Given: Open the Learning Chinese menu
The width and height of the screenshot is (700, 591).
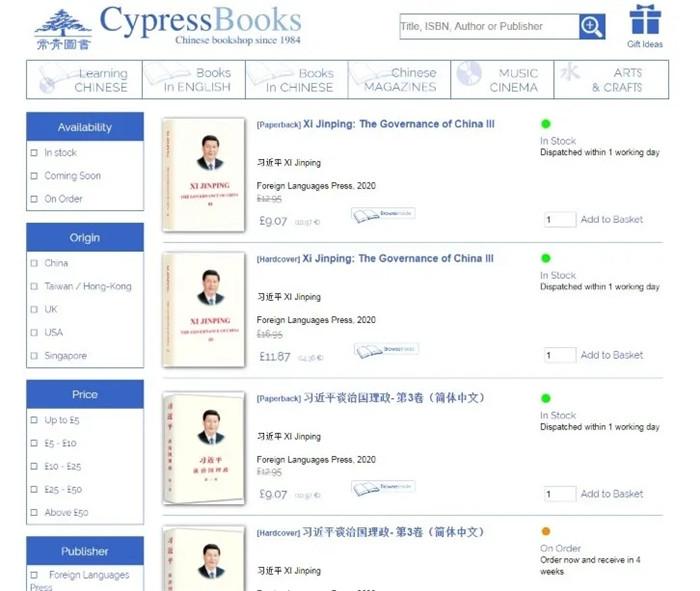Looking at the screenshot, I should [84, 79].
